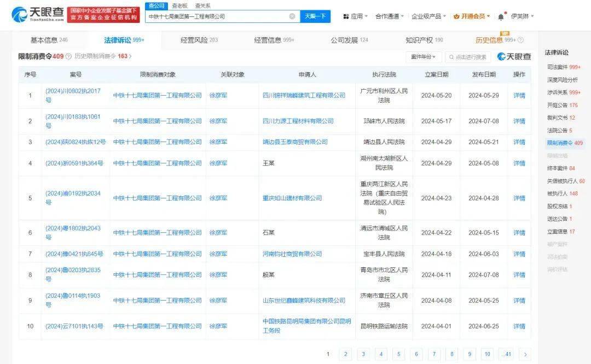
Task: Open the notification bell icon
Action: pos(501,16)
